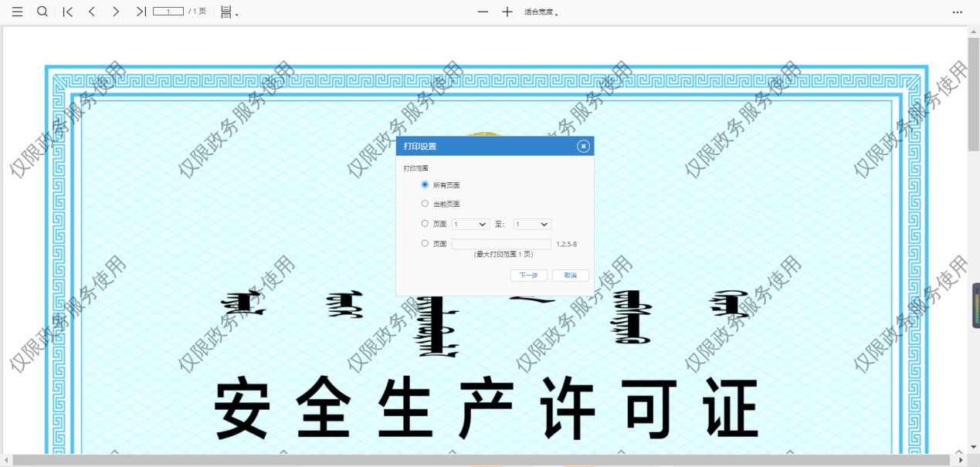The height and width of the screenshot is (467, 980).
Task: Open the hamburger menu in the toolbar
Action: pyautogui.click(x=15, y=12)
